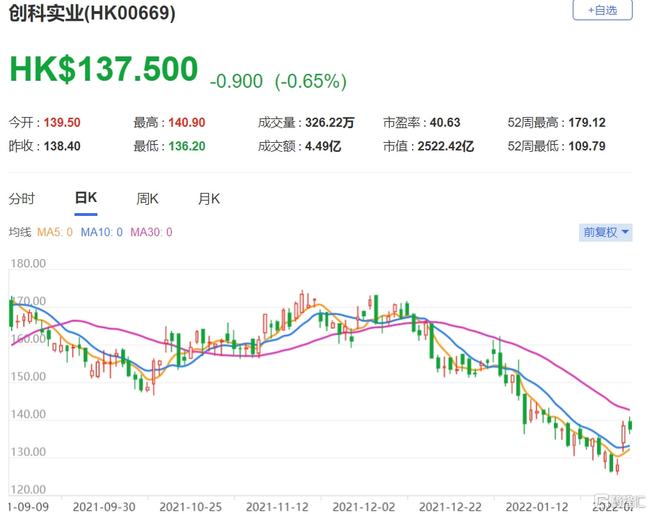
Task: Click the MA30: 0 indicator label
Action: tap(151, 232)
